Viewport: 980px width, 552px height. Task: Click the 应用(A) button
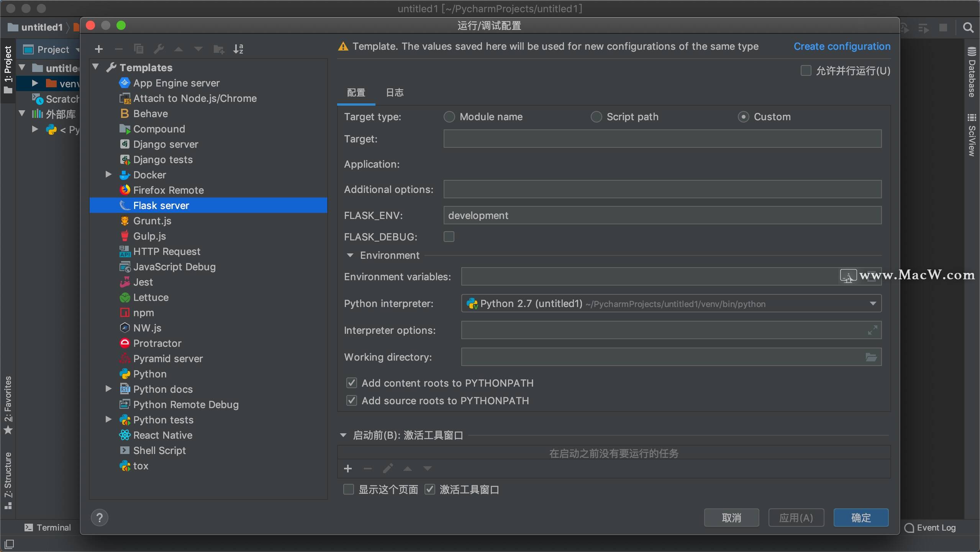796,518
